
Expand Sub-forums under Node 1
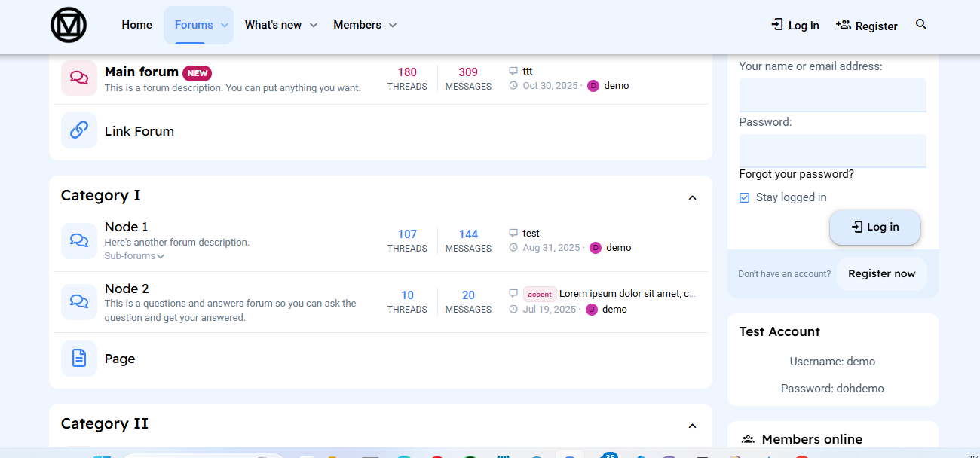pos(134,256)
